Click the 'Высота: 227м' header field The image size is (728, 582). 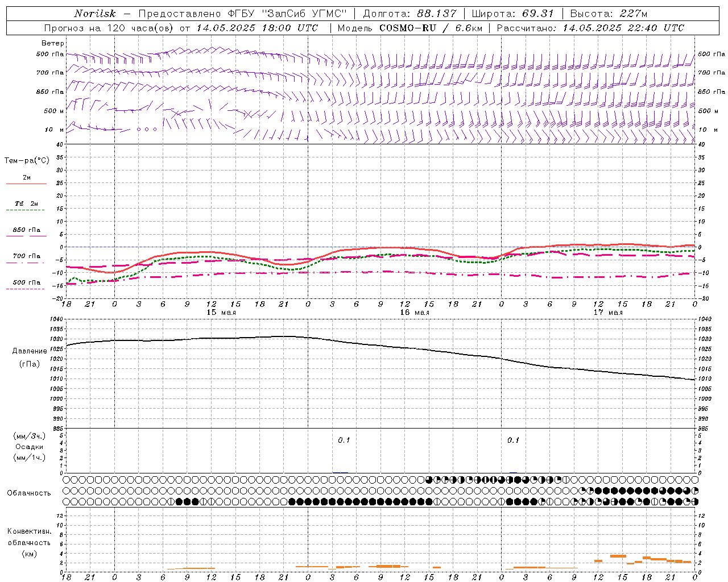[x=609, y=14]
